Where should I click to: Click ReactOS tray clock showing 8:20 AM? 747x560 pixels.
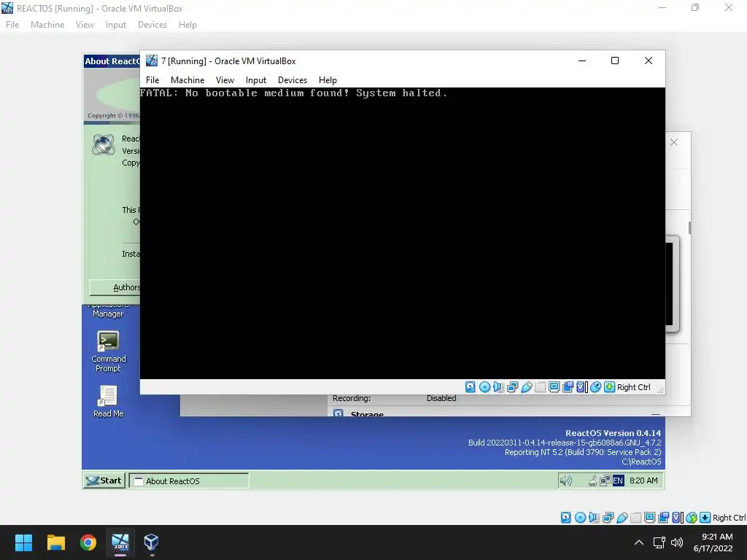pyautogui.click(x=643, y=481)
